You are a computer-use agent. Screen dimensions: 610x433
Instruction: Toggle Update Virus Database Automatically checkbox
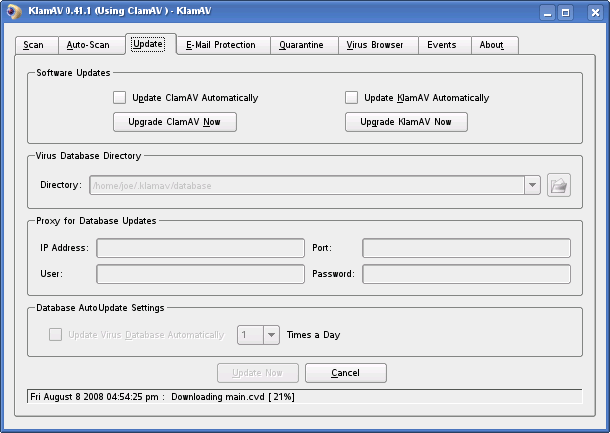pyautogui.click(x=55, y=335)
